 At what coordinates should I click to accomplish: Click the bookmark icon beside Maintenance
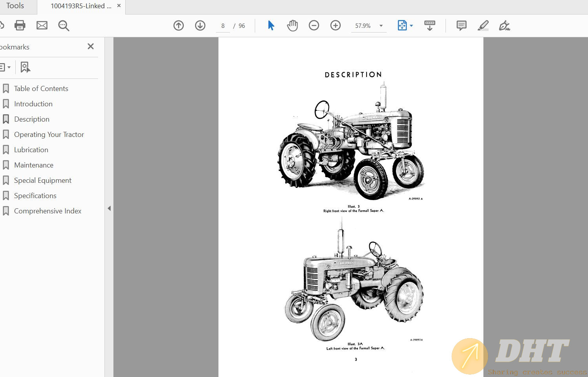[6, 165]
